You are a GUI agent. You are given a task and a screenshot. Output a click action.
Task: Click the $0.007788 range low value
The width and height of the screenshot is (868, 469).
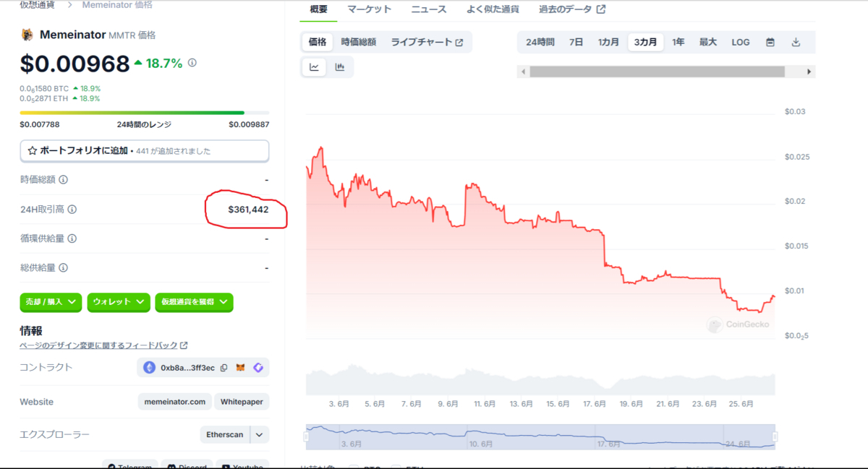(40, 124)
